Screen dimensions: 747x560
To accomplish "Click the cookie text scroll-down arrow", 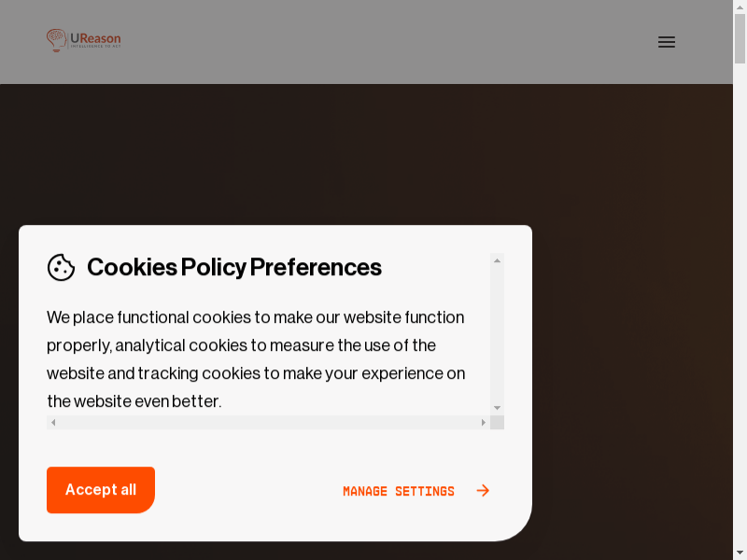I will point(497,408).
